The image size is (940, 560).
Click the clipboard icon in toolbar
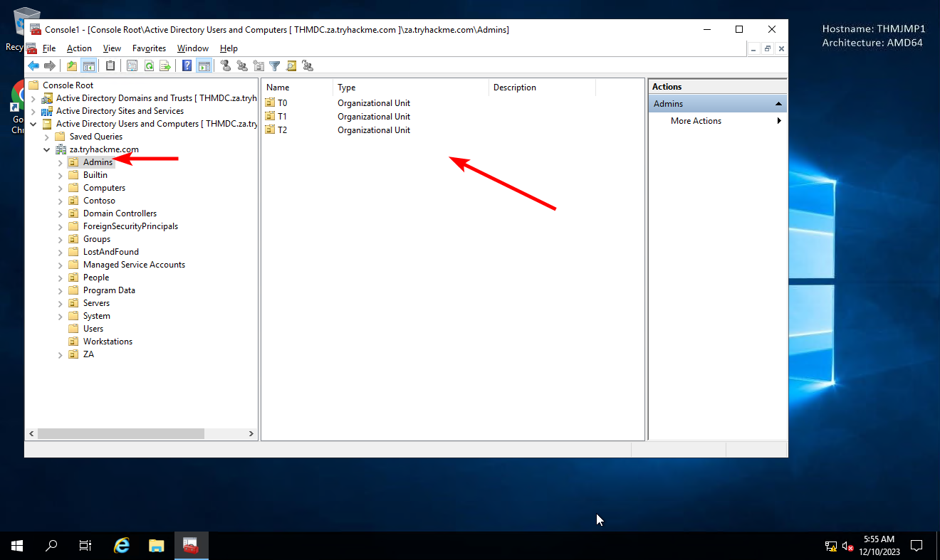110,65
